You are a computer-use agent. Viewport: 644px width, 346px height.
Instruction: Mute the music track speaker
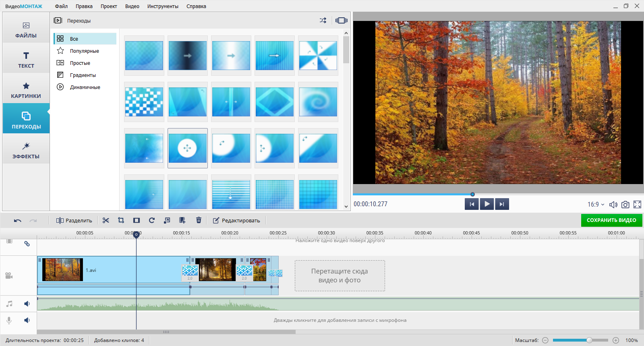27,304
